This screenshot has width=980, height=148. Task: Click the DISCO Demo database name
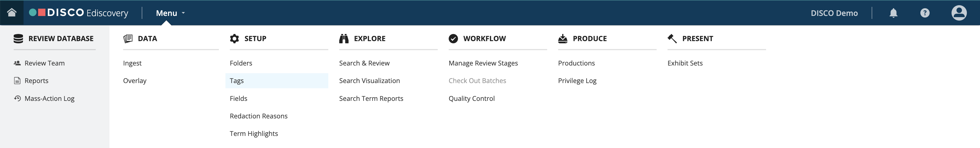point(834,13)
